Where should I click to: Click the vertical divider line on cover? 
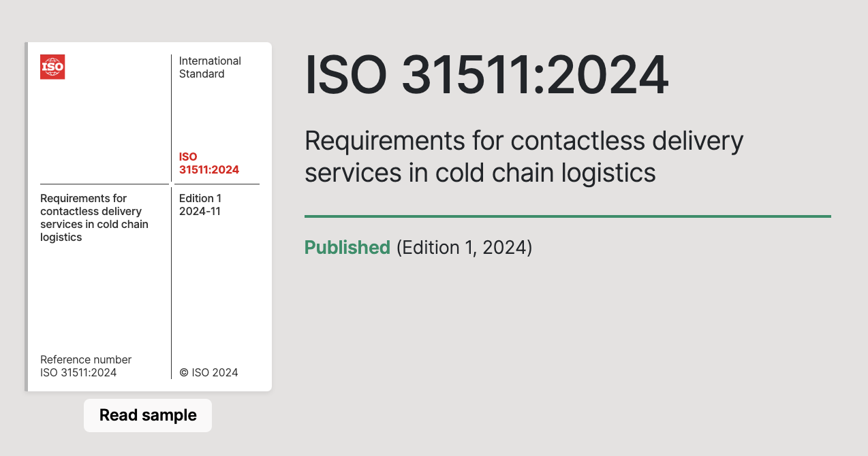[x=171, y=286]
